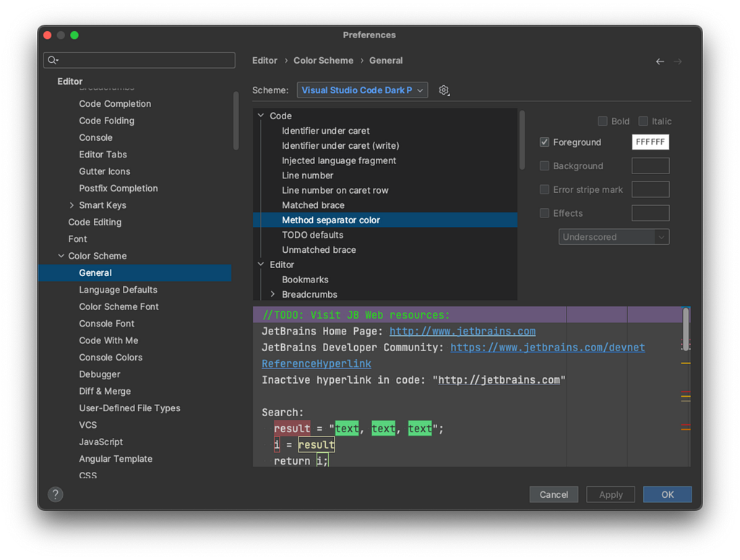740x560 pixels.
Task: Open the help question mark button
Action: (x=55, y=494)
